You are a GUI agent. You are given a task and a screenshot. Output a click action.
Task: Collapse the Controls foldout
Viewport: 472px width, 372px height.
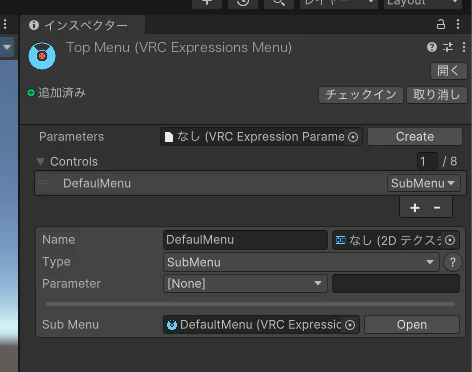(40, 162)
